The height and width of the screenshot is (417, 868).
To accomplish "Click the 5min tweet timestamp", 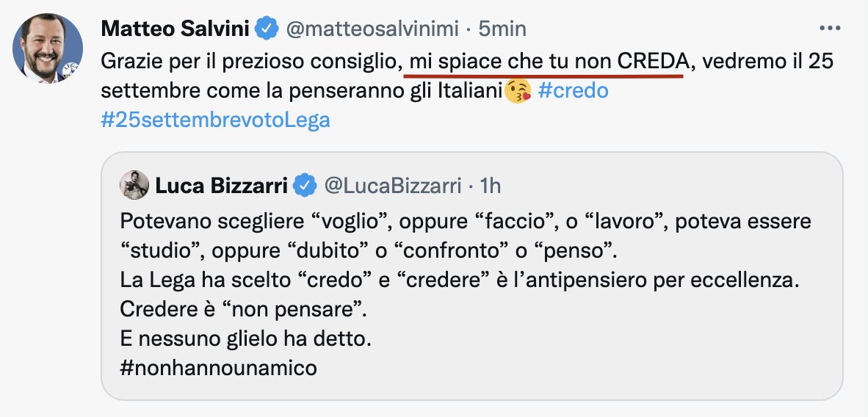I will click(x=503, y=29).
